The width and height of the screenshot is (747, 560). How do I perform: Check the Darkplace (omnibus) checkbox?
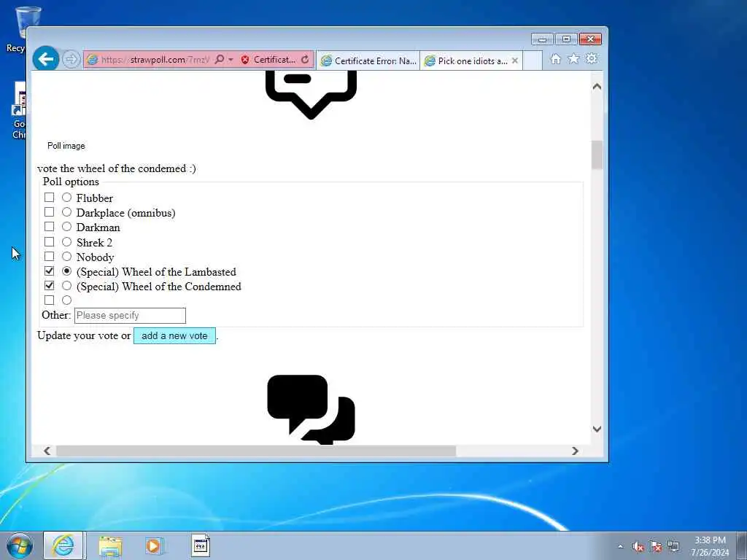click(x=49, y=212)
